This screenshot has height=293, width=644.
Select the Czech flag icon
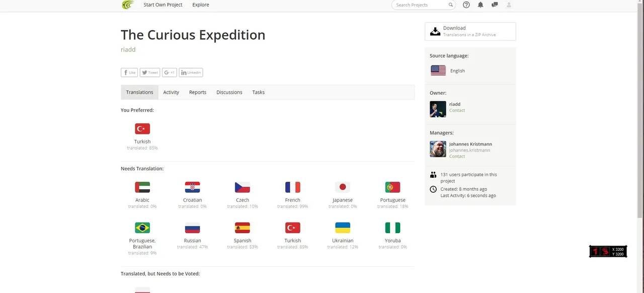tap(243, 187)
